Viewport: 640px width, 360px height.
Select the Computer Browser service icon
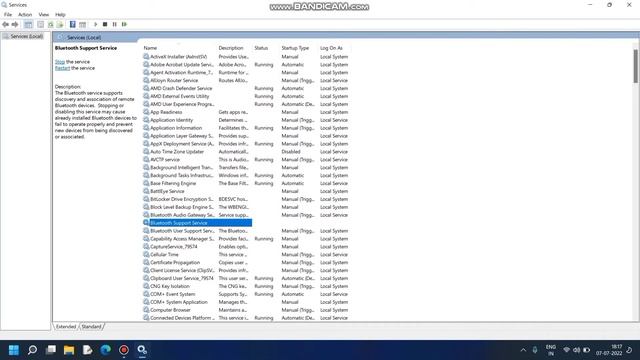point(146,310)
